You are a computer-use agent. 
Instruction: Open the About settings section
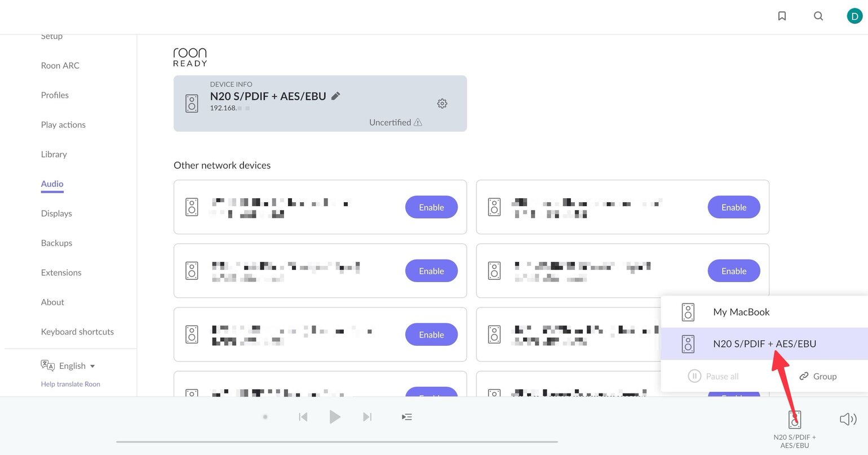click(52, 302)
